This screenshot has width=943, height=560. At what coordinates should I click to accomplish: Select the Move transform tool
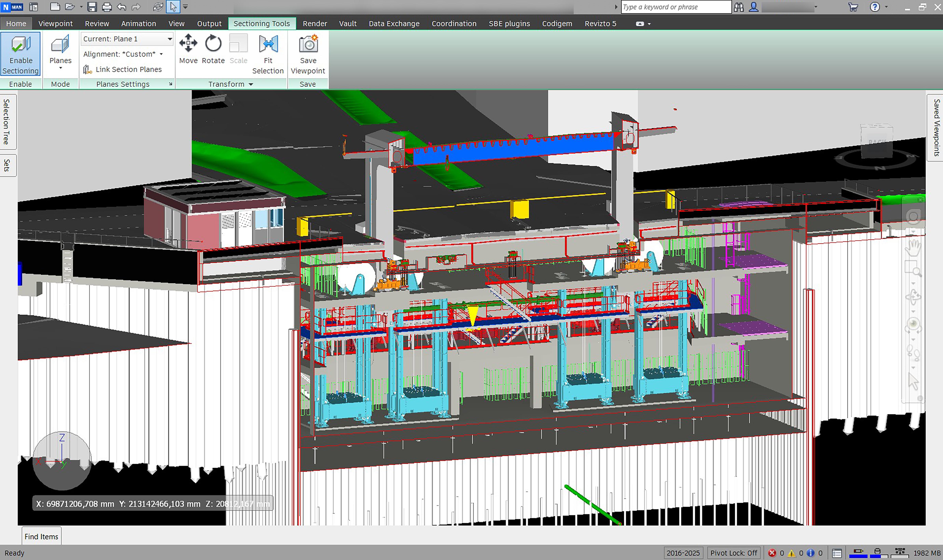188,49
